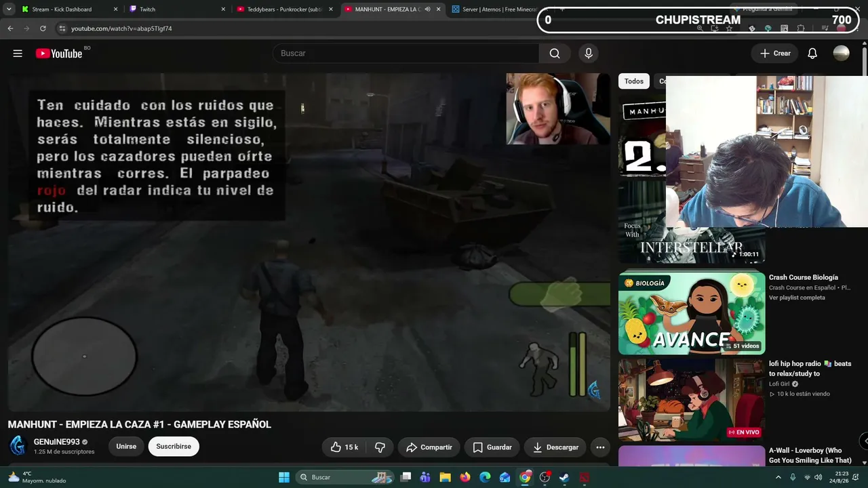Click the Windows taskbar Buscar search box
868x488 pixels.
pyautogui.click(x=344, y=477)
